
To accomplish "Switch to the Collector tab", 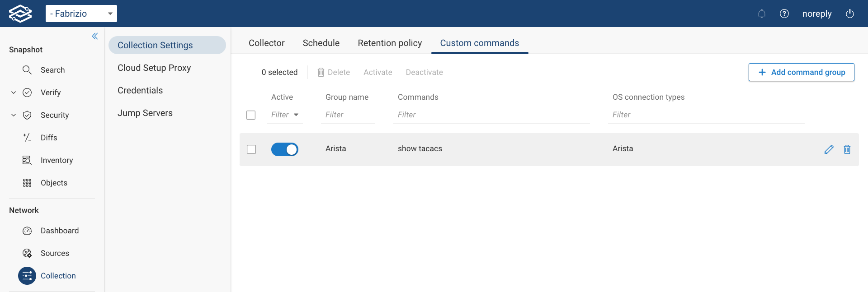I will click(267, 43).
